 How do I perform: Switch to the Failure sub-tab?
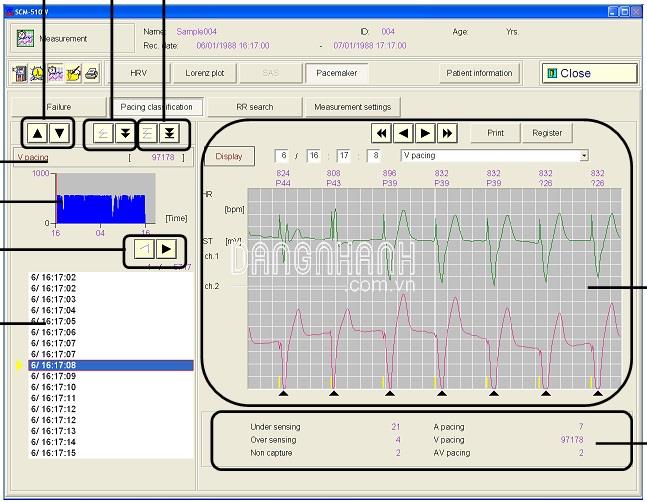click(x=59, y=107)
